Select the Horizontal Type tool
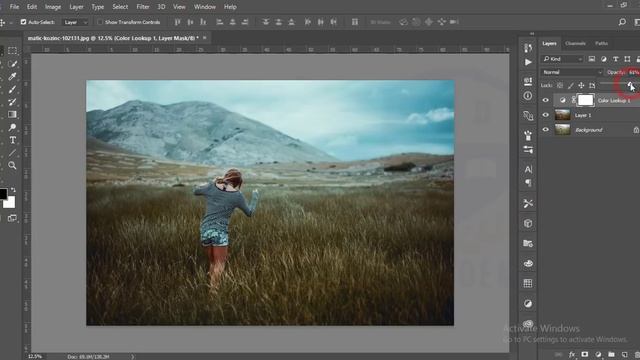640x360 pixels. [12, 140]
